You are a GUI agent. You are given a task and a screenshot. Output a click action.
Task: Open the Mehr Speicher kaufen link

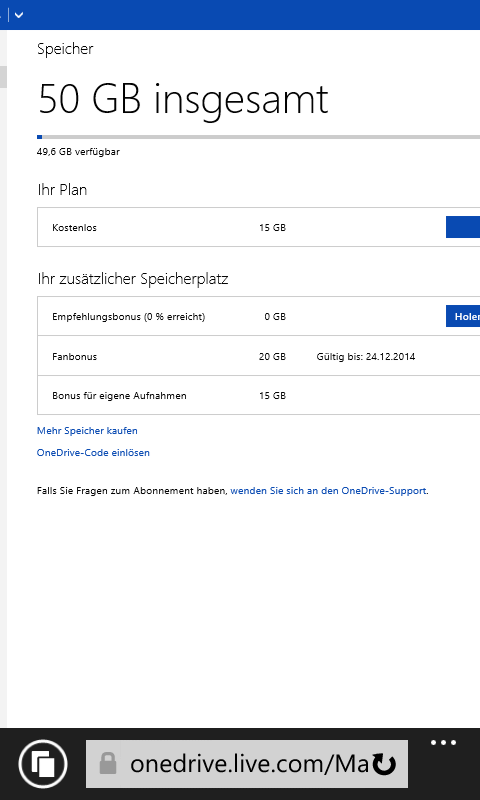click(87, 431)
